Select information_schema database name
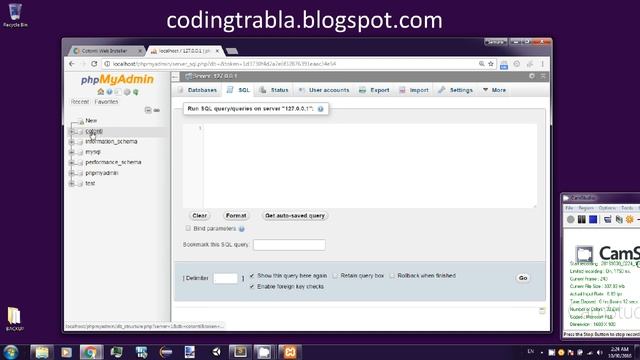The height and width of the screenshot is (360, 640). point(111,142)
